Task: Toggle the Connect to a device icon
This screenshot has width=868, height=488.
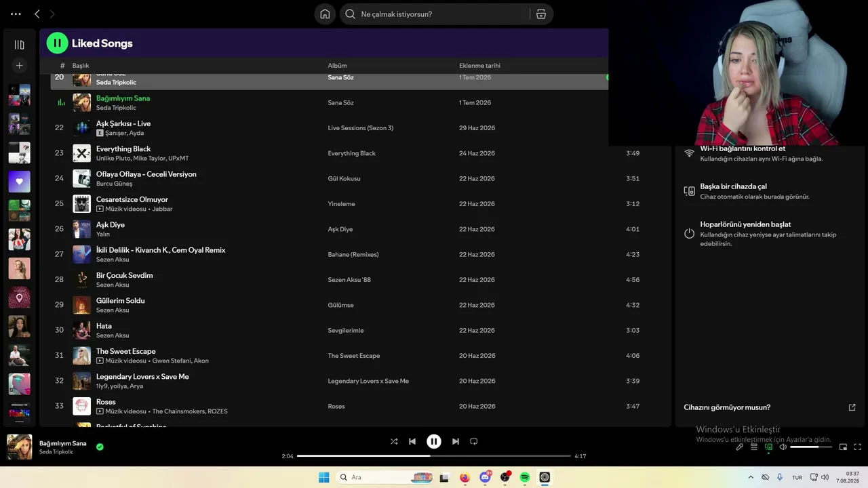Action: (x=768, y=447)
